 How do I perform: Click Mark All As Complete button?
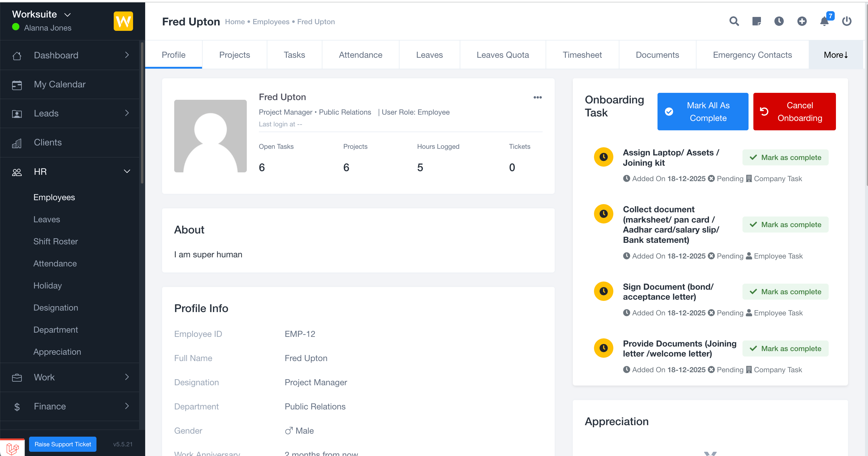click(x=703, y=112)
